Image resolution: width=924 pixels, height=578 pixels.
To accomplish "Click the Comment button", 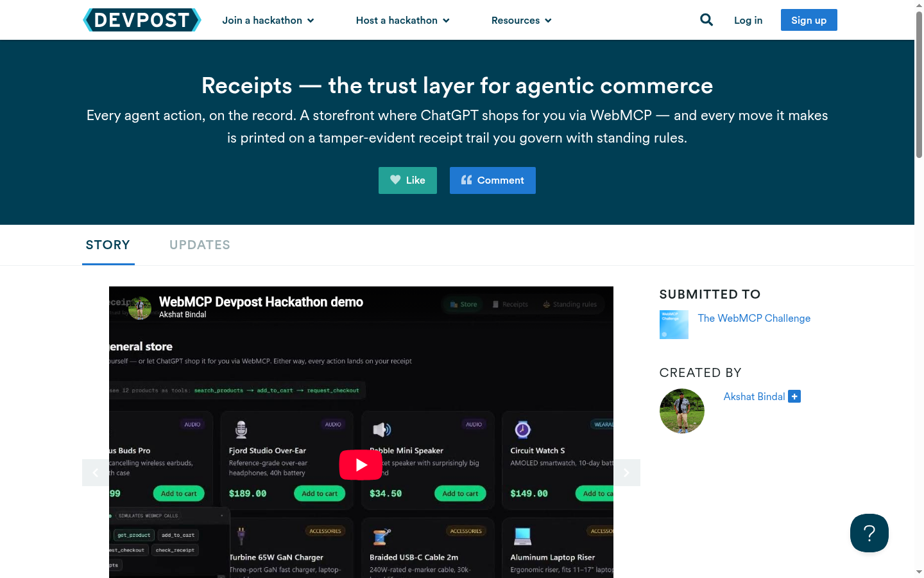I will pos(493,180).
